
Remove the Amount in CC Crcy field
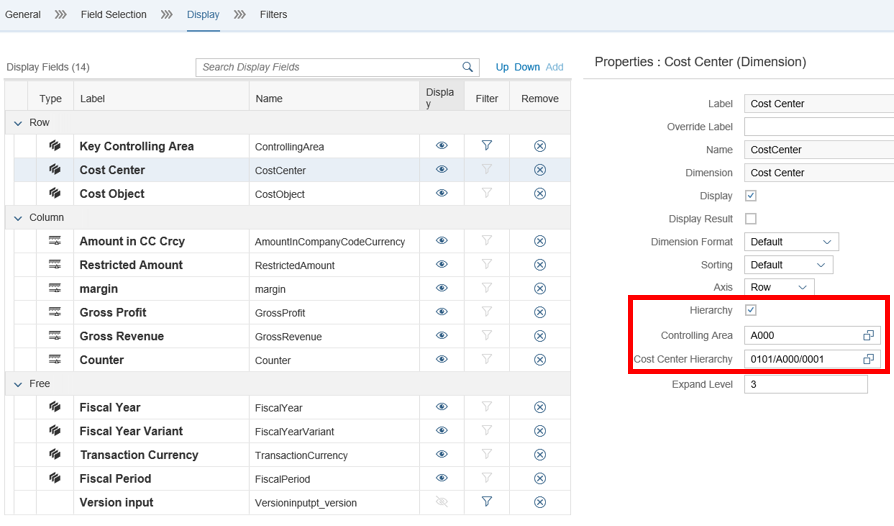[540, 241]
